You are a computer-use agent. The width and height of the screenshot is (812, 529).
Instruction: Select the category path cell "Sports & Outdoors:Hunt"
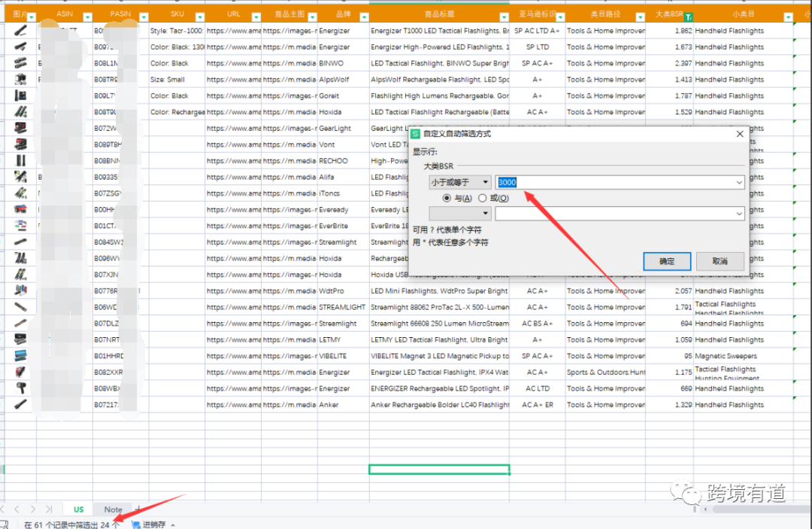coord(605,372)
